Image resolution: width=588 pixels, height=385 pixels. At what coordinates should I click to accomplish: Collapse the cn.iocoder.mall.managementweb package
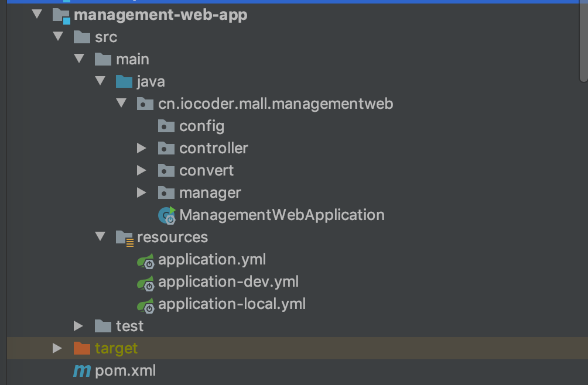tap(121, 104)
